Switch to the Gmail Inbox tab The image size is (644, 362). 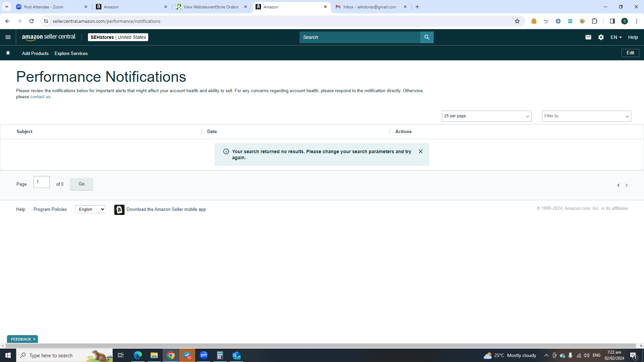[371, 7]
